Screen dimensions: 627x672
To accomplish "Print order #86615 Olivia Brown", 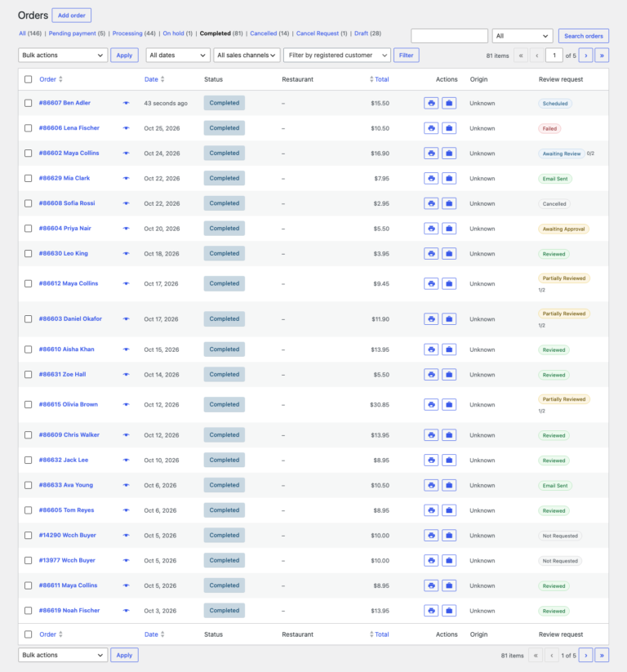I will point(431,404).
